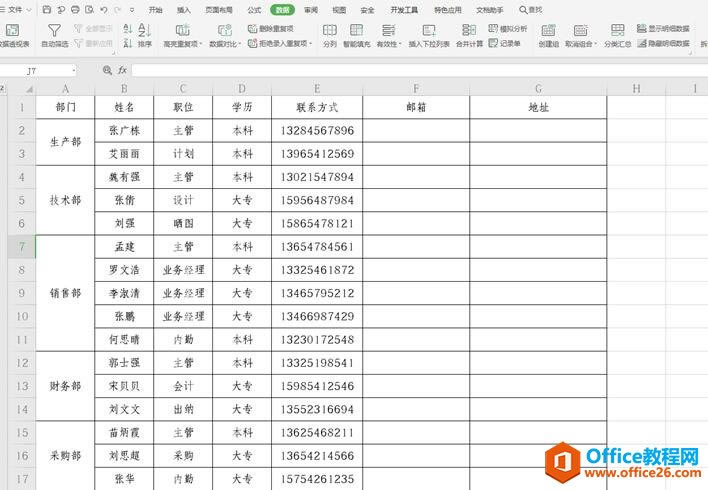Expand the arrow next to 拒绝录入重复项
Screen dimensions: 708x490
(x=311, y=44)
